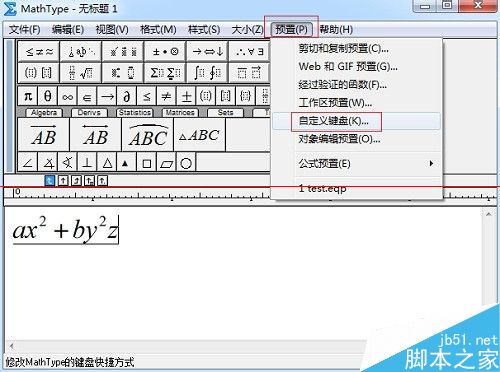The width and height of the screenshot is (500, 372).
Task: Expand the 公式预置(E) submenu
Action: pyautogui.click(x=357, y=164)
